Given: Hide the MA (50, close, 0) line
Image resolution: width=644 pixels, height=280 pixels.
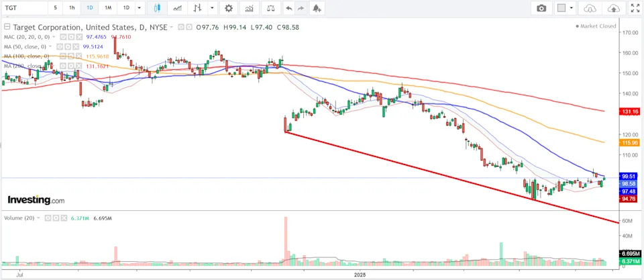Looking at the screenshot, I should [60, 46].
